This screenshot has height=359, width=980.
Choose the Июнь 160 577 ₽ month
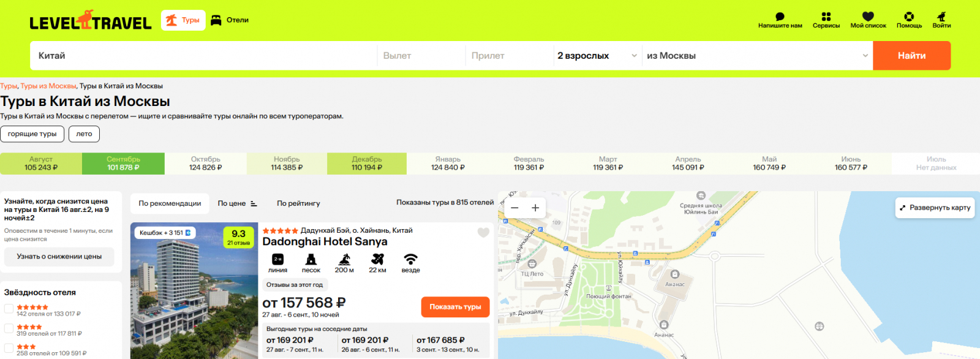click(851, 164)
